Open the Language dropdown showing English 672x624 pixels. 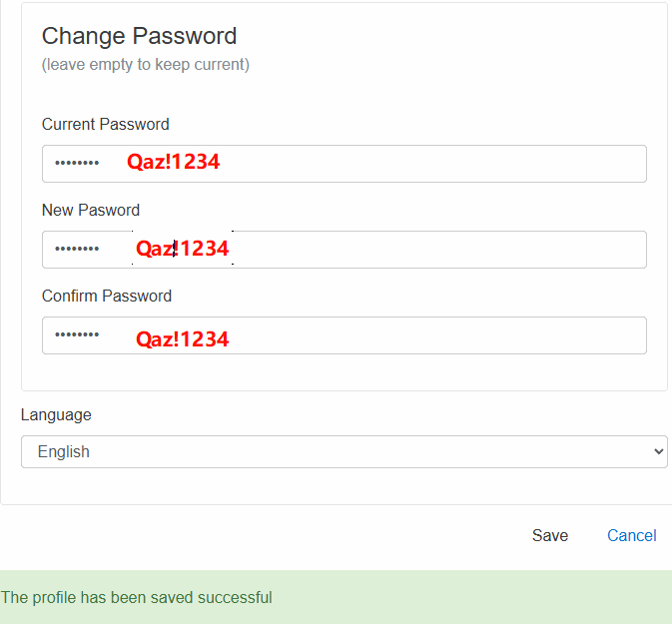click(x=344, y=451)
